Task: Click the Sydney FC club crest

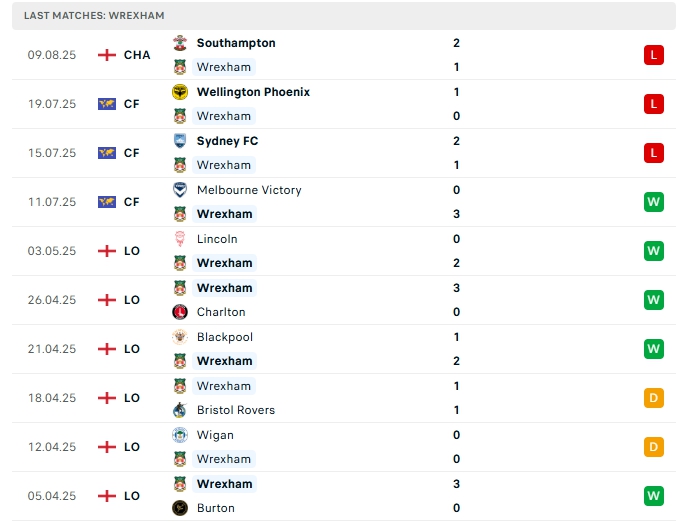Action: [180, 141]
